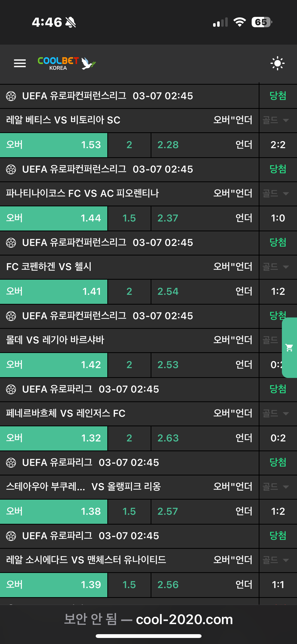
Task: Open 레알 소시에다드 VS 맨체스터 유나이티드 match
Action: (x=86, y=560)
